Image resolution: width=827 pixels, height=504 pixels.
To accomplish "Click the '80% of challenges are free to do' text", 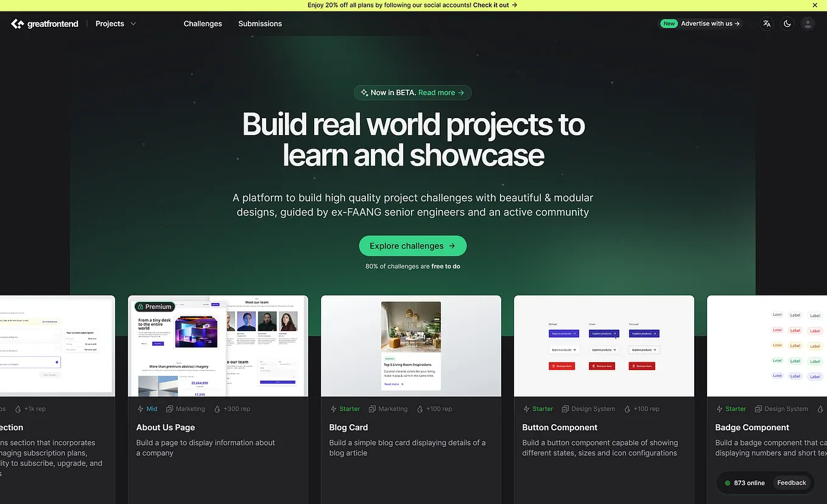I will click(413, 266).
